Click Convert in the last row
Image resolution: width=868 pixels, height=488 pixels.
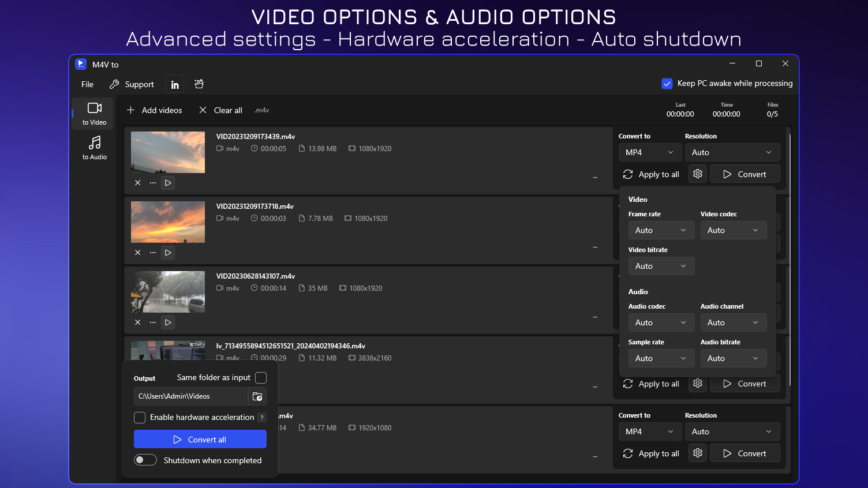(745, 453)
